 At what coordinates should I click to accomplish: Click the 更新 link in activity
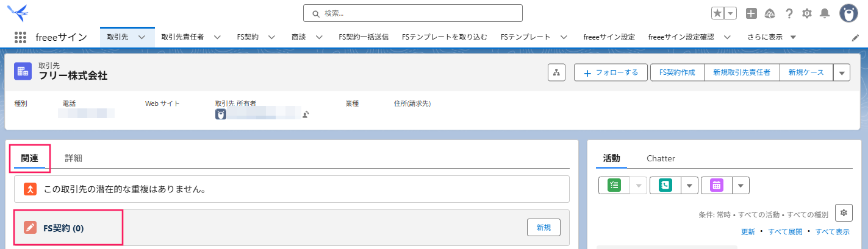click(748, 232)
